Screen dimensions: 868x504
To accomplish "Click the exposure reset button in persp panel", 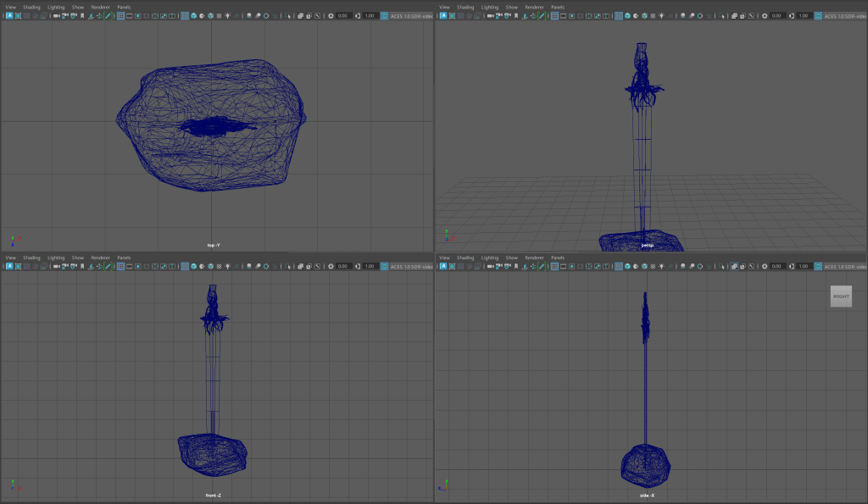I will [x=765, y=16].
